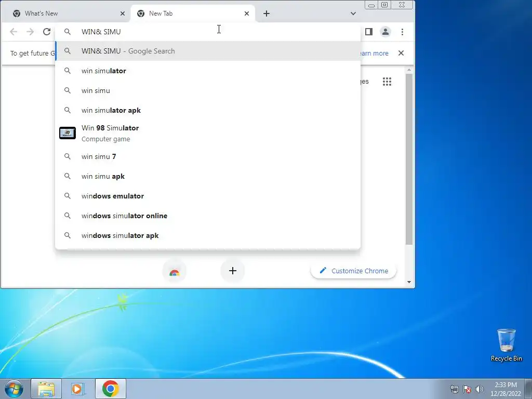The height and width of the screenshot is (399, 532).
Task: Reload the page with the refresh icon
Action: [47, 32]
